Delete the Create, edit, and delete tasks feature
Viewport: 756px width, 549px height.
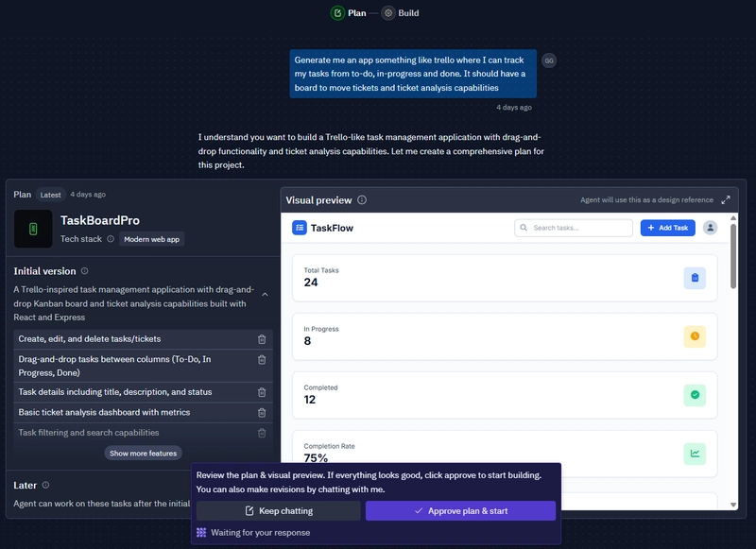click(x=262, y=339)
